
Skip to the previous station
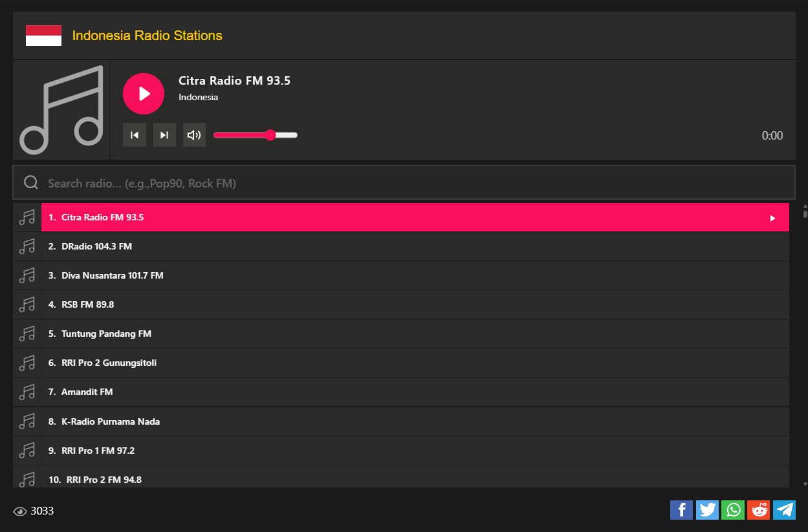pos(135,135)
